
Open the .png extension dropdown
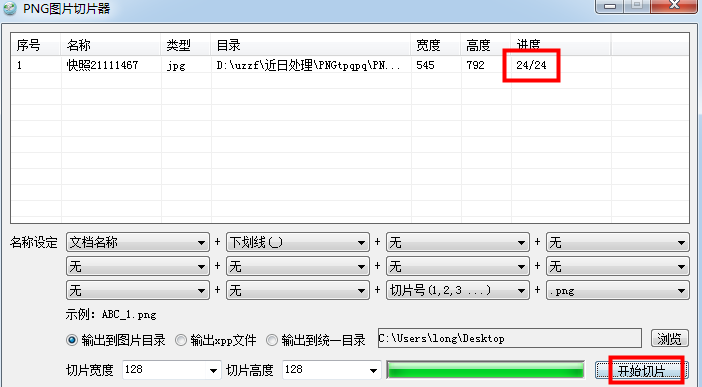click(617, 291)
